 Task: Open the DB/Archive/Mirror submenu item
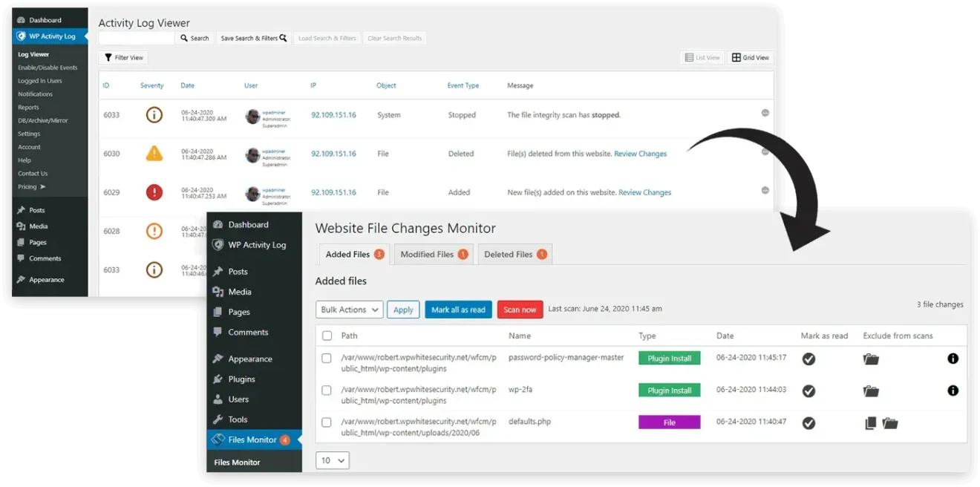pyautogui.click(x=43, y=120)
